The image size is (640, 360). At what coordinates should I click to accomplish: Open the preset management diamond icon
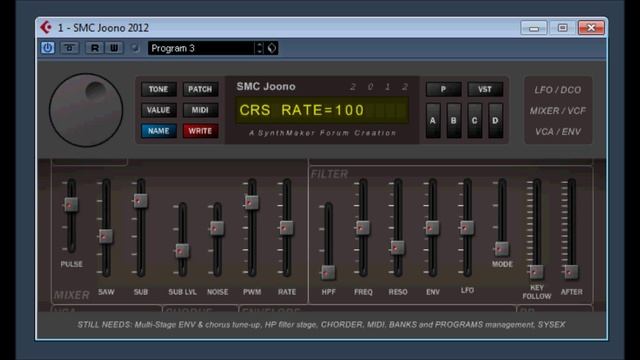coord(272,48)
